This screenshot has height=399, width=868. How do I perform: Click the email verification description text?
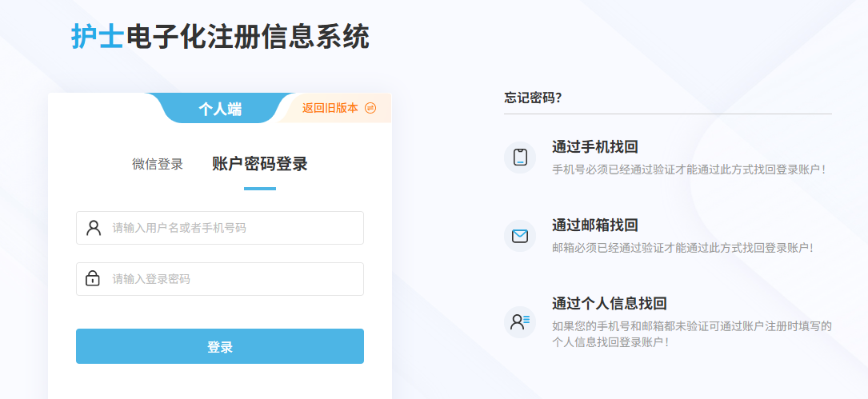coord(682,248)
